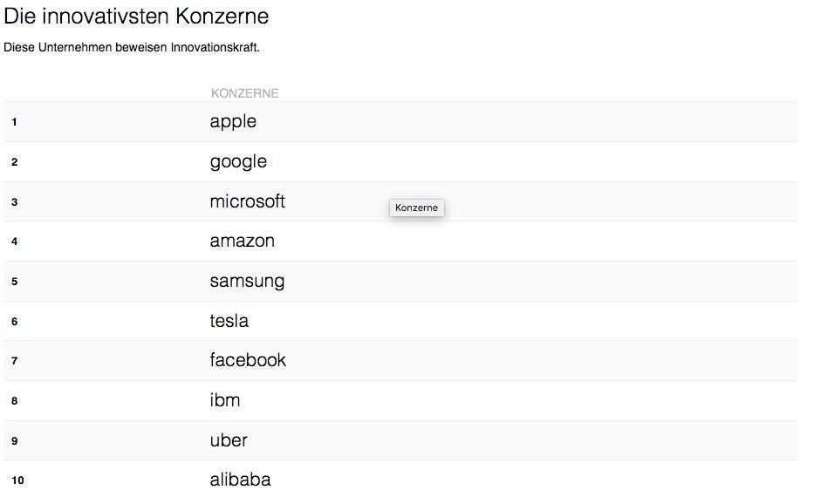814x504 pixels.
Task: Click the amazon row
Action: click(x=242, y=241)
